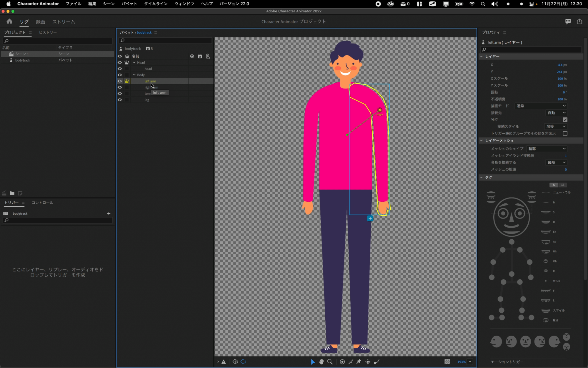The image size is (588, 368).
Task: Select the Zoom magnifier tool
Action: (330, 362)
